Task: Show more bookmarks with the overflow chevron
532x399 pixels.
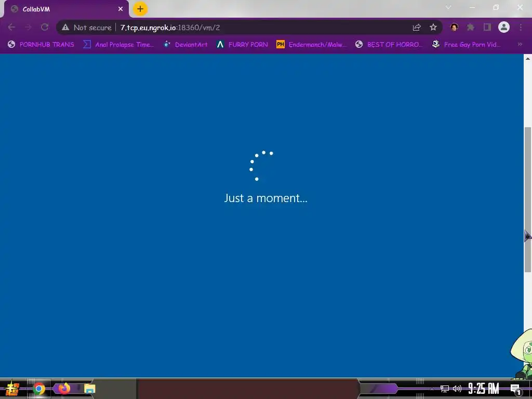Action: (520, 45)
